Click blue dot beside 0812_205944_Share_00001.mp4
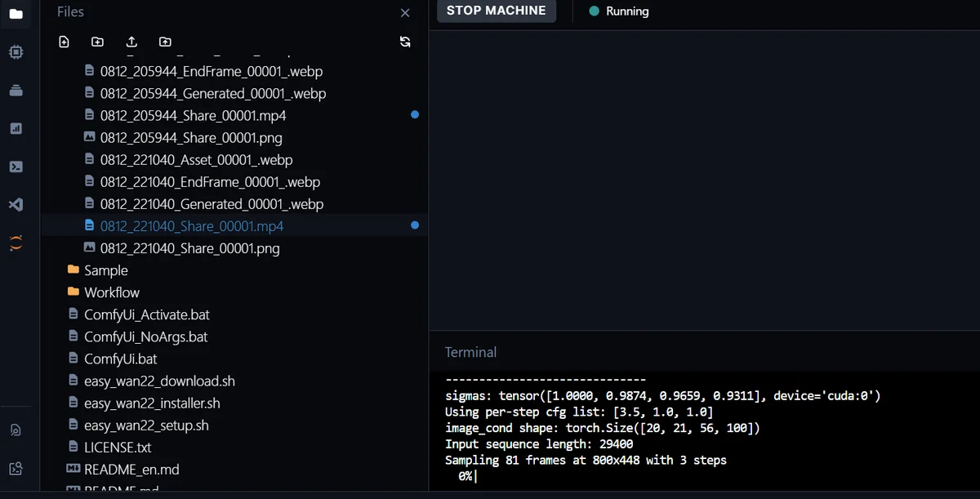The width and height of the screenshot is (980, 499). tap(415, 115)
